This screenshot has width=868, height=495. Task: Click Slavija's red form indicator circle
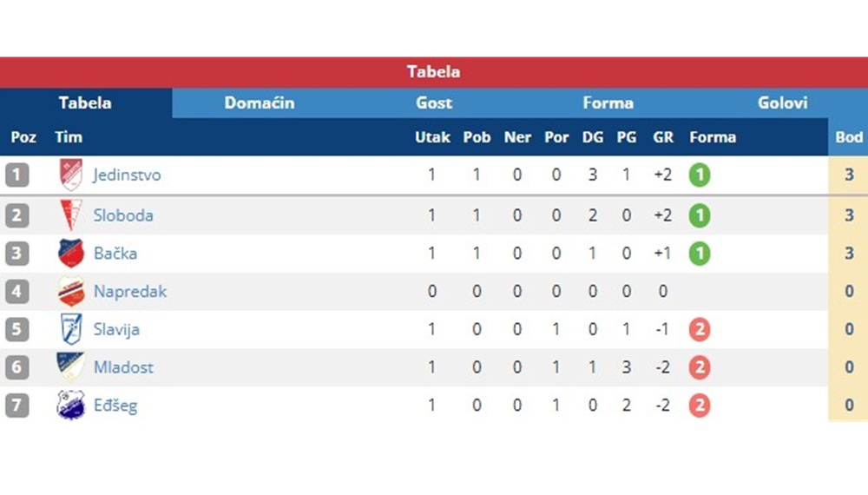click(x=699, y=329)
